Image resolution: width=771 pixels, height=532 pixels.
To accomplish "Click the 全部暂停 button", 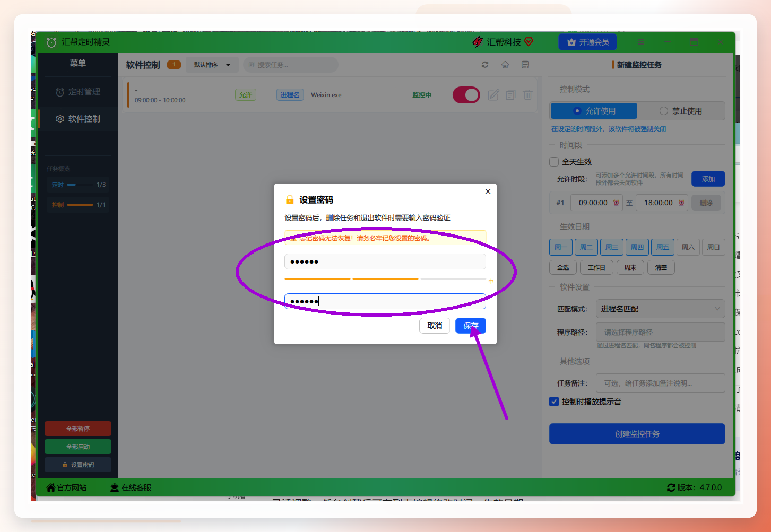I will pyautogui.click(x=78, y=429).
